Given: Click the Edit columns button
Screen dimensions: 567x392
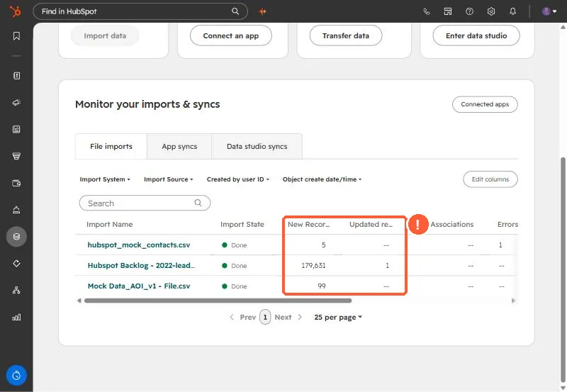Looking at the screenshot, I should [490, 179].
